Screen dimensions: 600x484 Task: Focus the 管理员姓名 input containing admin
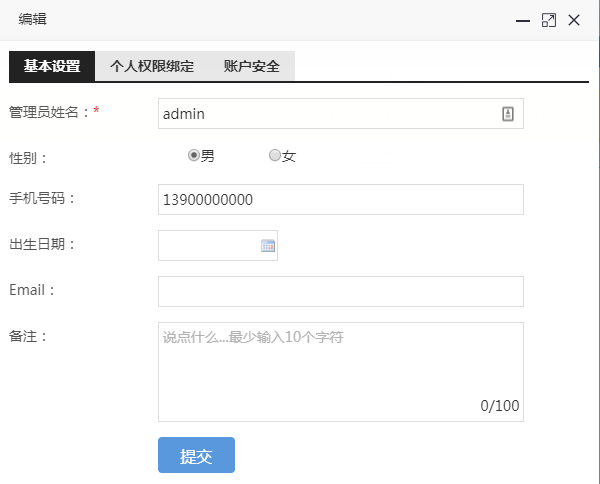tap(341, 114)
